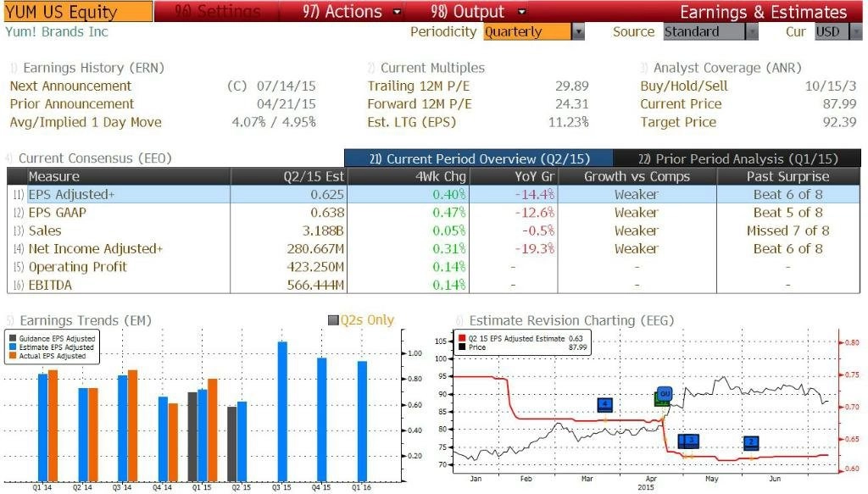
Task: Click the YoY Gr column header
Action: [x=515, y=176]
